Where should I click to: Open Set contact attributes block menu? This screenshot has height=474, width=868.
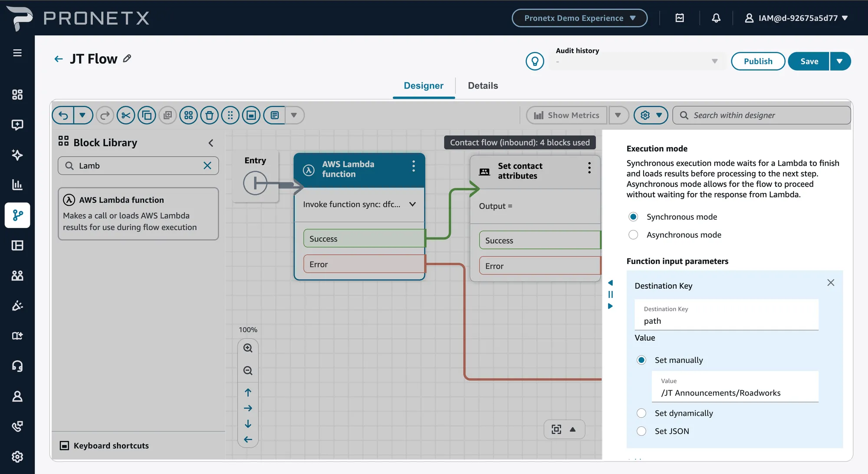589,168
